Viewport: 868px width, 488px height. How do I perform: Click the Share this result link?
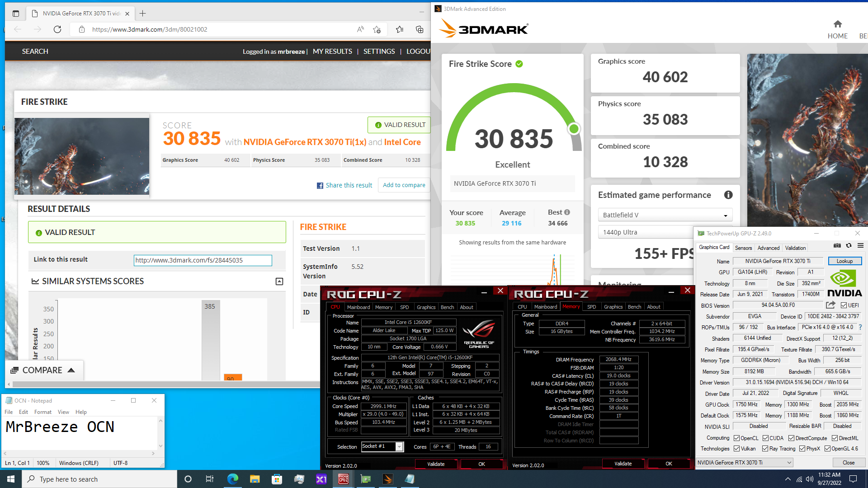[x=344, y=185]
